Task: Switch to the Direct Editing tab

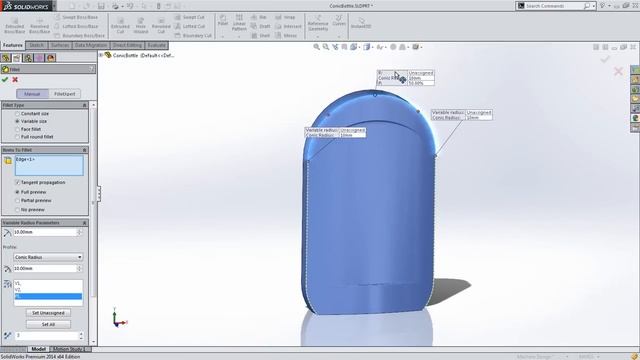Action: pos(127,45)
